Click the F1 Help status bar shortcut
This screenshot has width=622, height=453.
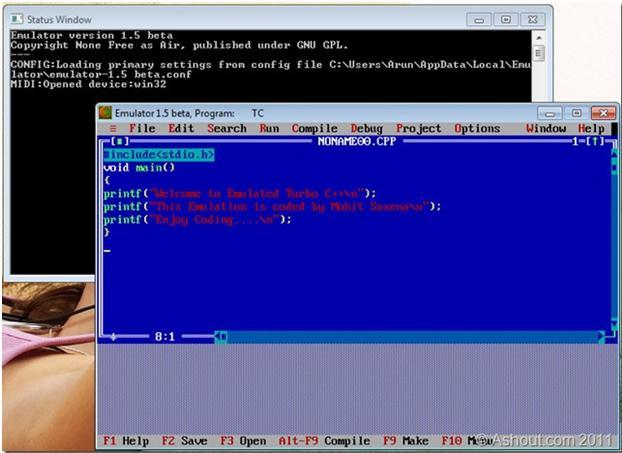pyautogui.click(x=126, y=441)
